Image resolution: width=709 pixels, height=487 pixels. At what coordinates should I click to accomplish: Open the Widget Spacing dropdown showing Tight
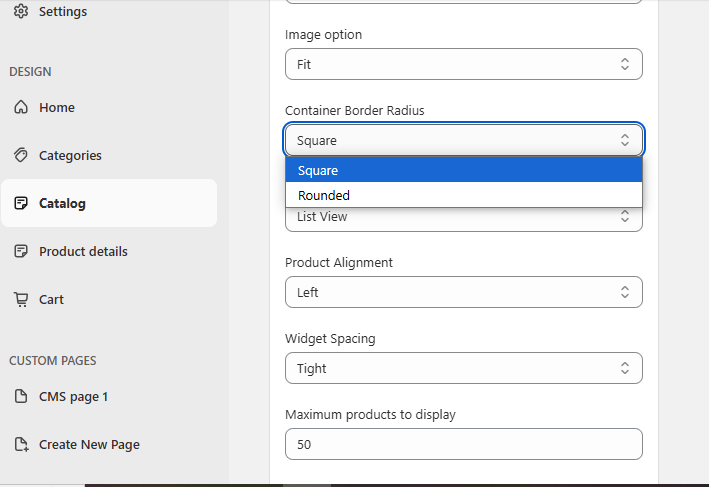(x=463, y=368)
